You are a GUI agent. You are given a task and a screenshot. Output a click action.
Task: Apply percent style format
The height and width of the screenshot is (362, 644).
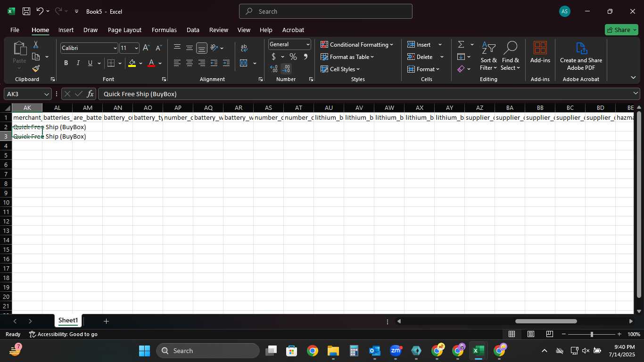(293, 57)
